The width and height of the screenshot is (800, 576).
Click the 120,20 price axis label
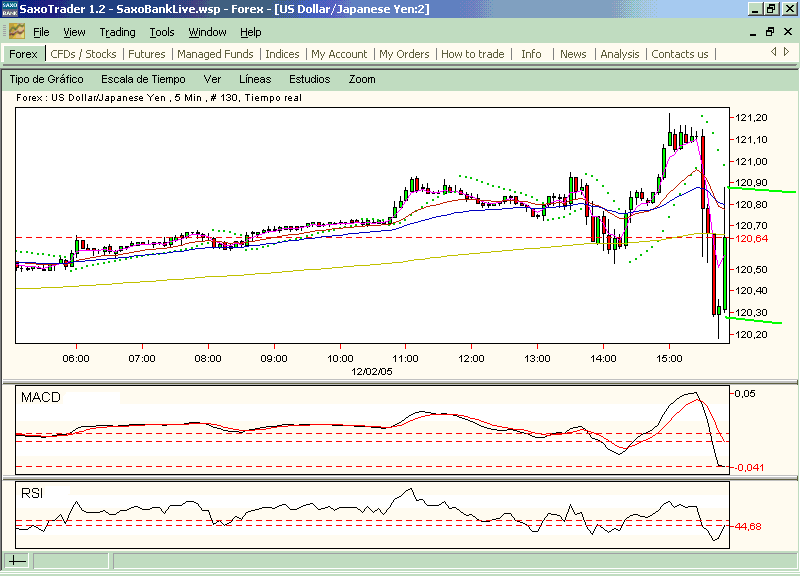pos(752,335)
